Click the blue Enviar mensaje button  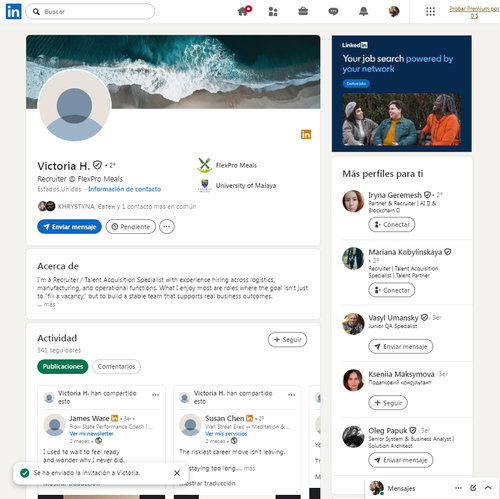click(69, 227)
